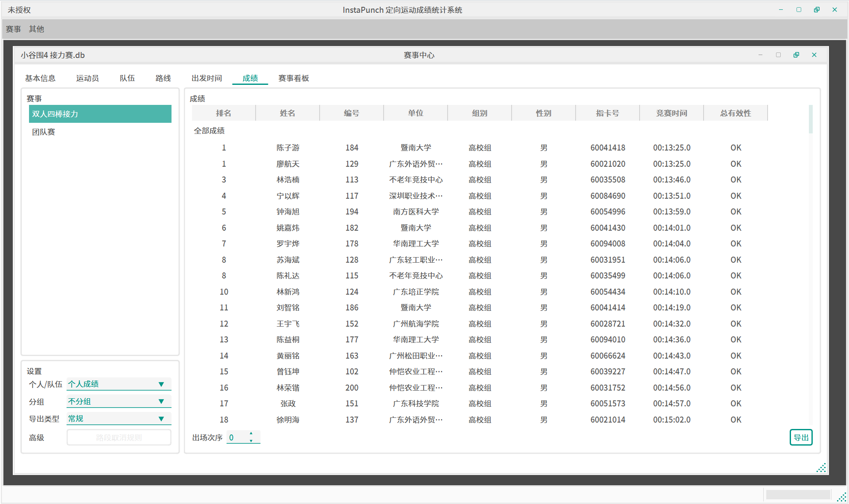This screenshot has height=504, width=849.
Task: Close the inner 赛事中心 window
Action: tap(814, 55)
